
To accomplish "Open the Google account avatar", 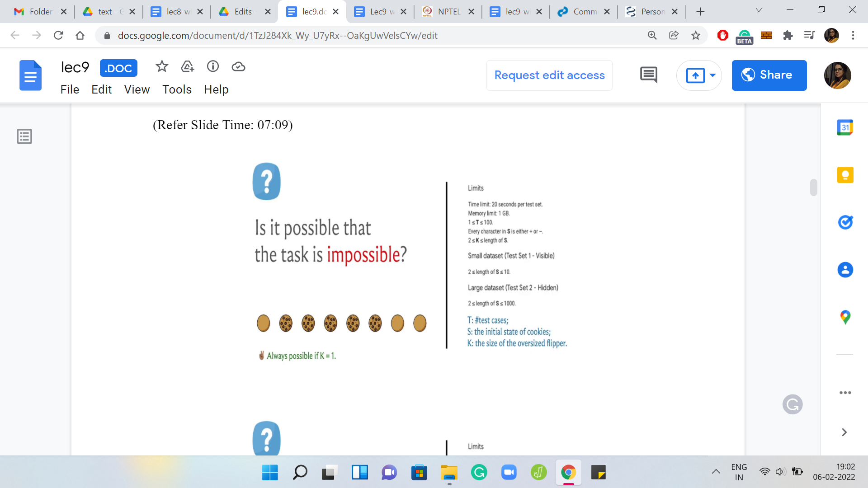I will click(837, 75).
